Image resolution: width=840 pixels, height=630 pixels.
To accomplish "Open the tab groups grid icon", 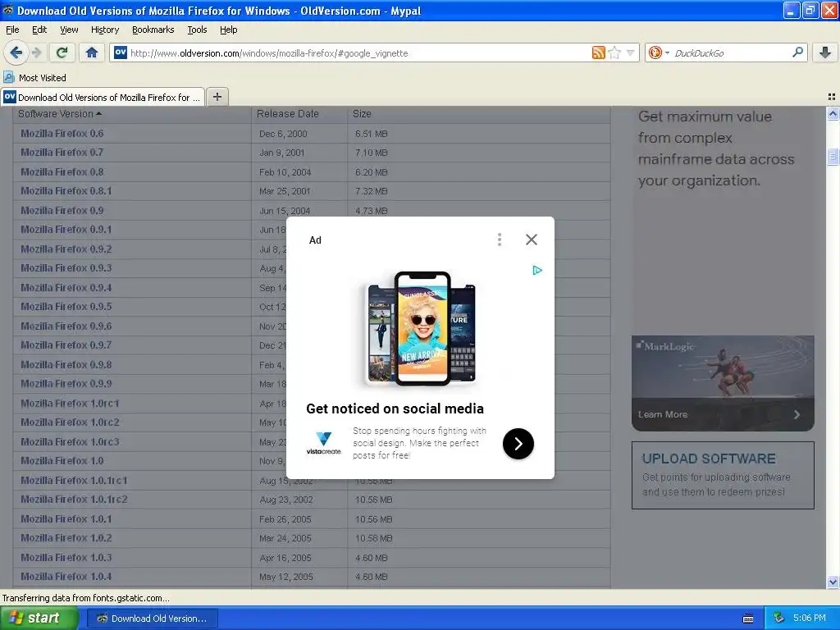I will (832, 97).
